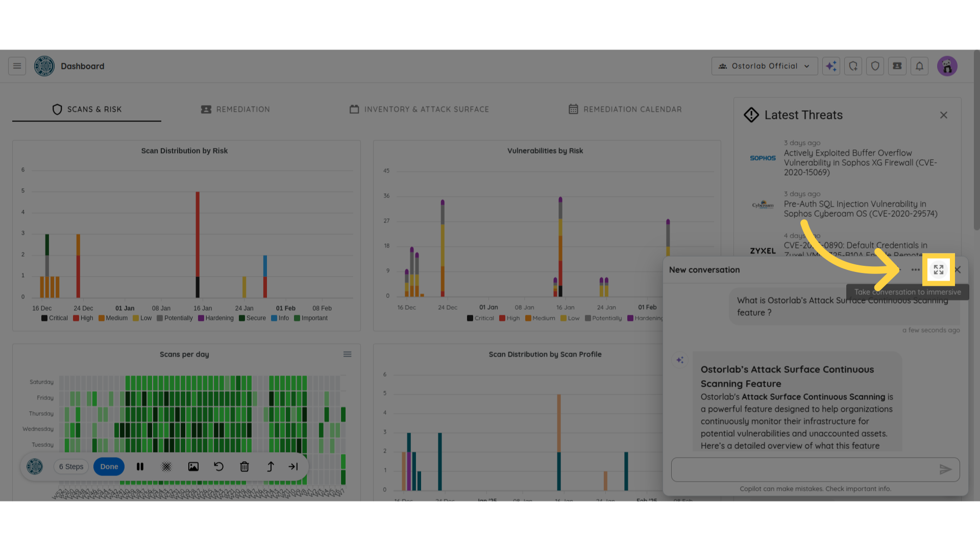Screen dimensions: 980x551
Task: Open the tickets icon in the header
Action: coord(897,66)
